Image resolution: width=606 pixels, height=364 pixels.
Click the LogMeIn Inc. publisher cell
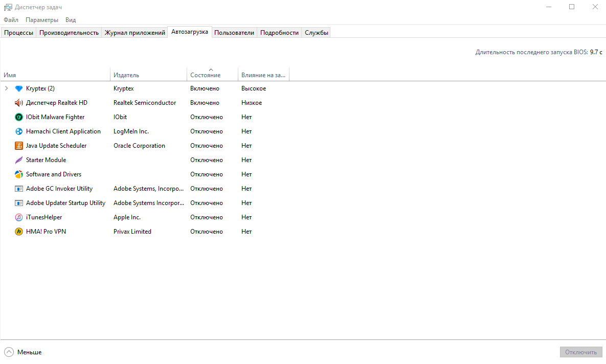131,131
